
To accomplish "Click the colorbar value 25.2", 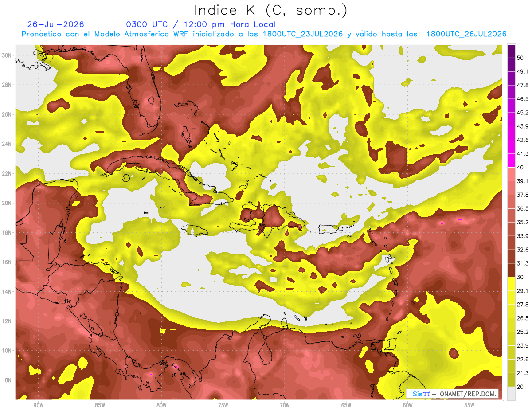I will [x=523, y=332].
